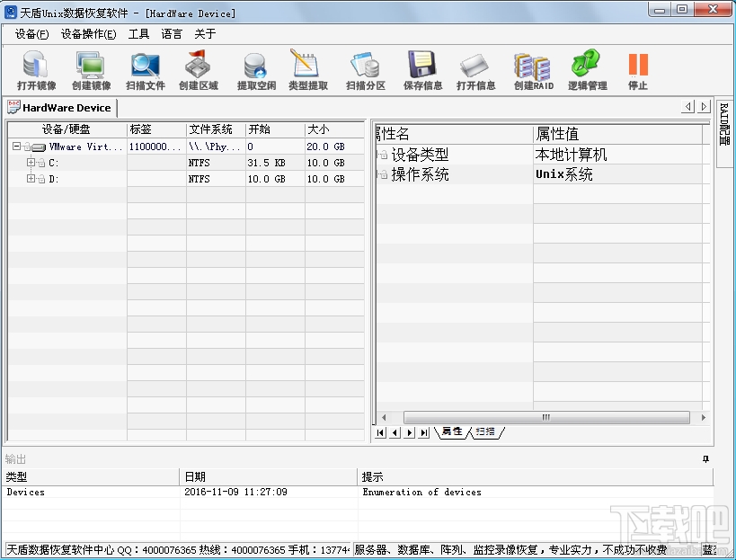
Task: Click the Unix系统 property value
Action: pyautogui.click(x=563, y=174)
